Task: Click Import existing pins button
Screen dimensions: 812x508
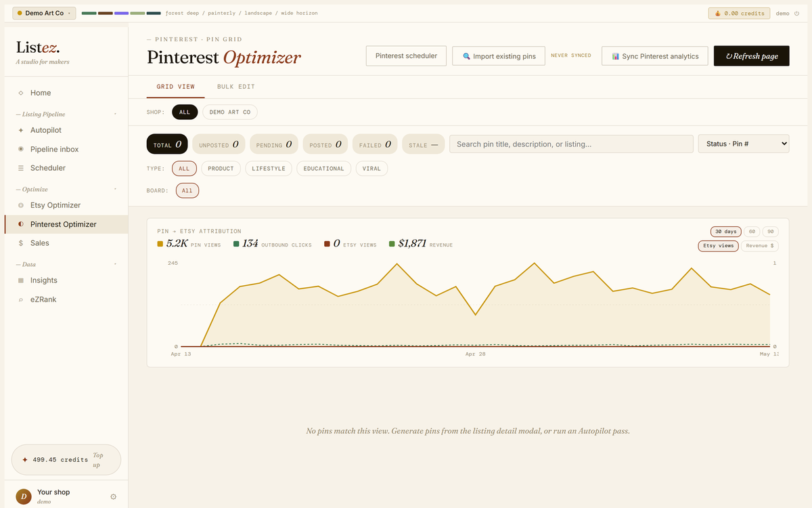Action: [x=499, y=56]
